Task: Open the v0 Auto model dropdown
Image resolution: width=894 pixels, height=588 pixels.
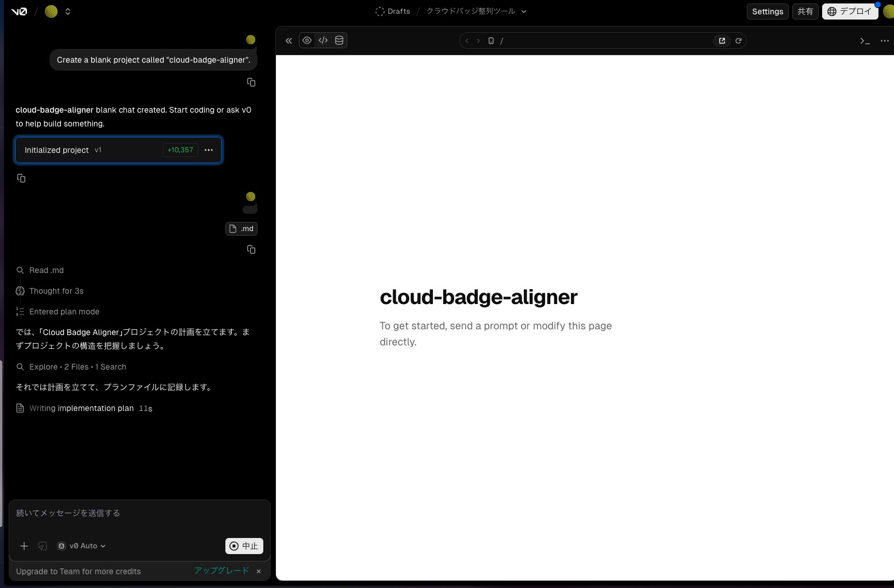Action: [x=82, y=546]
